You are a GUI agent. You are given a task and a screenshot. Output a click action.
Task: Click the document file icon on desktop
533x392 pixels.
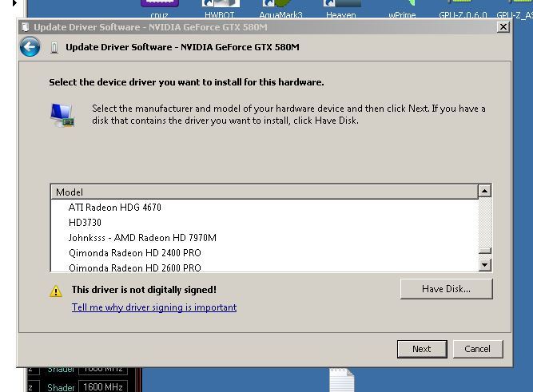(342, 380)
